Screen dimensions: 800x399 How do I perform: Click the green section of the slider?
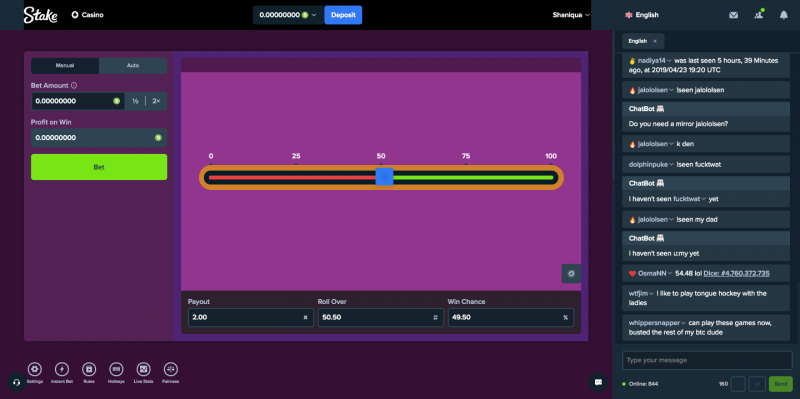click(473, 178)
